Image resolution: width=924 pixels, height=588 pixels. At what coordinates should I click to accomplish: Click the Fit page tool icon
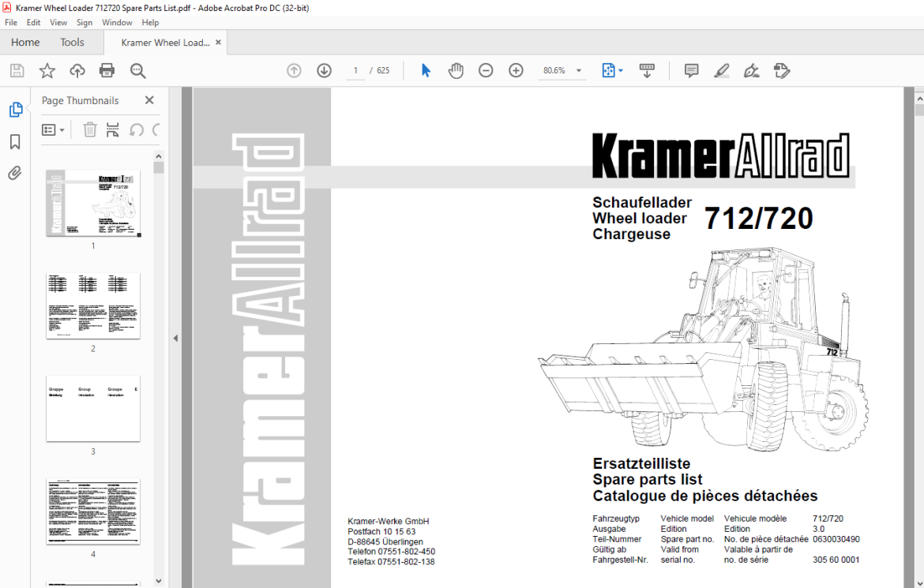coord(608,71)
